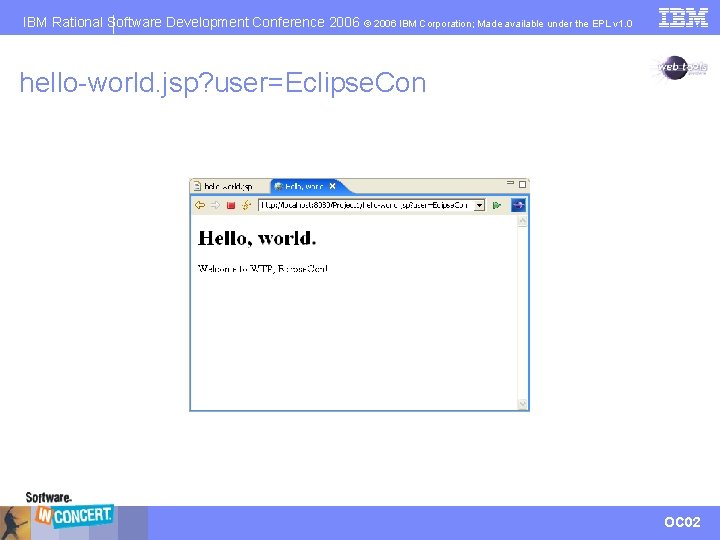The height and width of the screenshot is (540, 720).
Task: Stop page loading with the red stop icon
Action: pyautogui.click(x=231, y=205)
